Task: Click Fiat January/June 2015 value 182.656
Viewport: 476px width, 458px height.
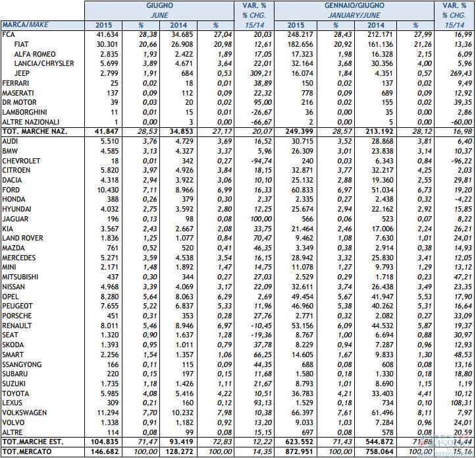Action: (300, 44)
